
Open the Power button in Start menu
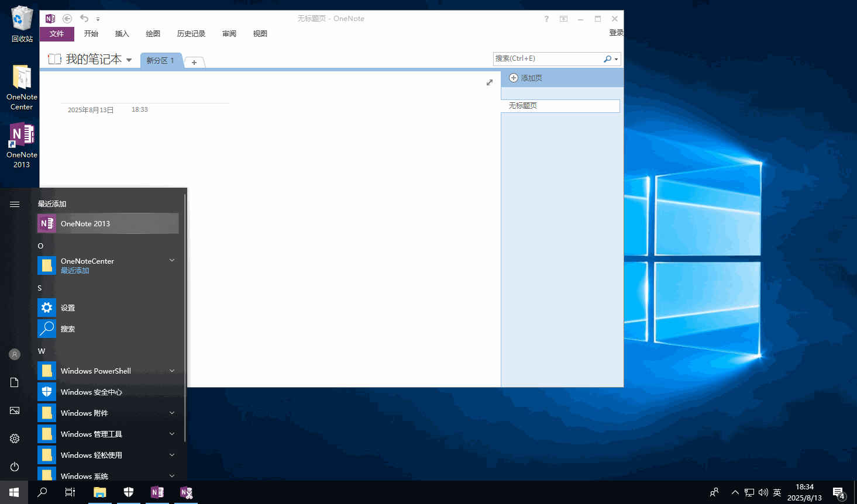coord(15,467)
